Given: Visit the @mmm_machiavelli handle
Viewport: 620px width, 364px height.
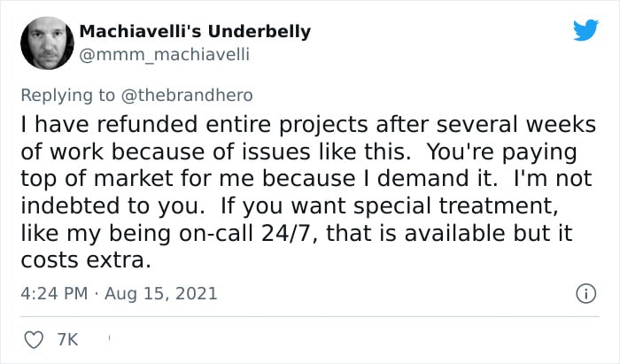Looking at the screenshot, I should click(x=164, y=54).
